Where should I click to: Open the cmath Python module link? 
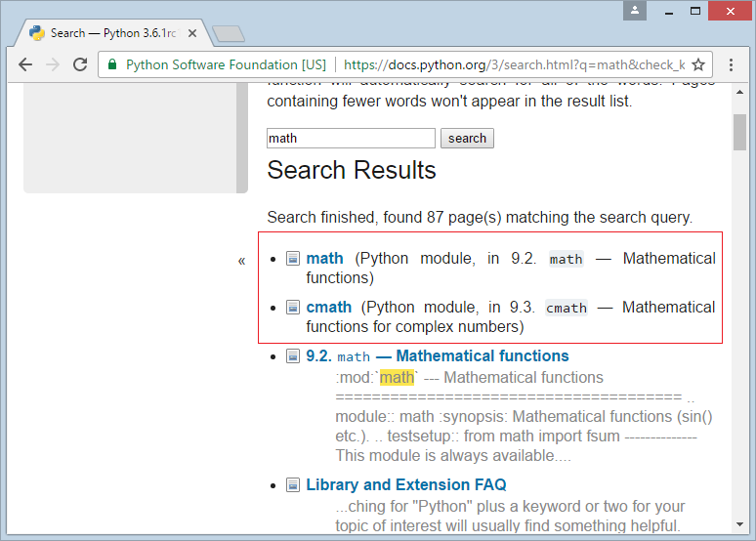[329, 308]
